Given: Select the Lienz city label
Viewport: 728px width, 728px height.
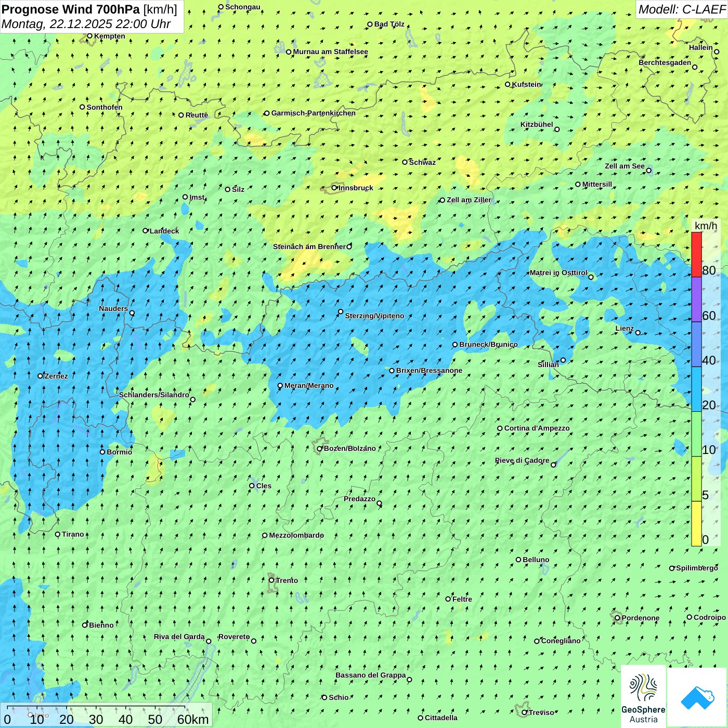Looking at the screenshot, I should coord(625,328).
